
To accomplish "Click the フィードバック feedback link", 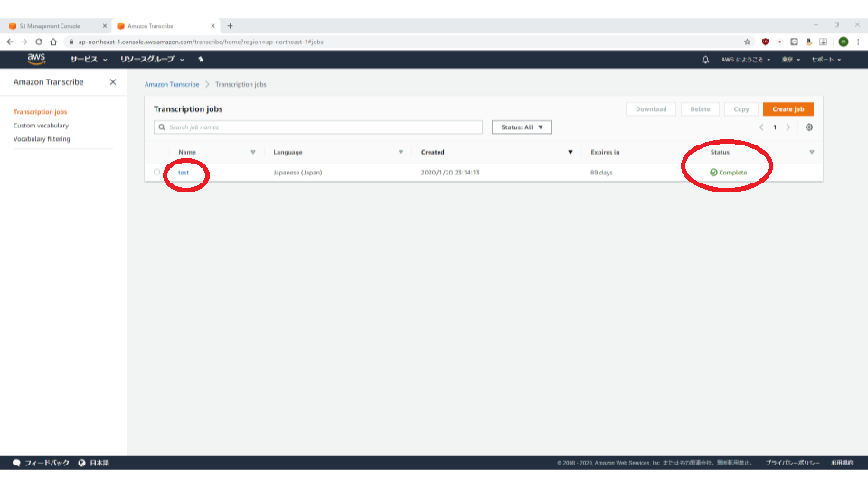I will pyautogui.click(x=47, y=463).
